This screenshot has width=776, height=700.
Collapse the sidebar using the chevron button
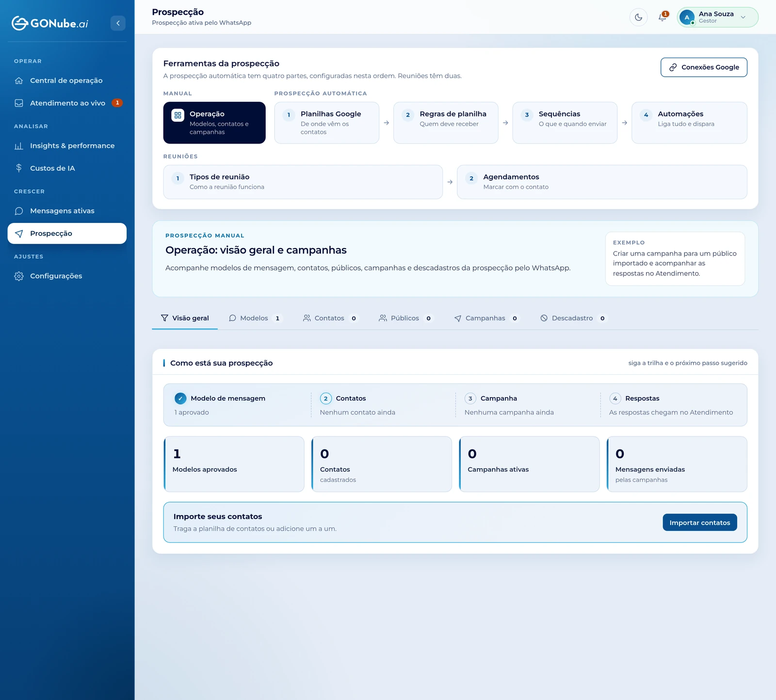(x=118, y=23)
